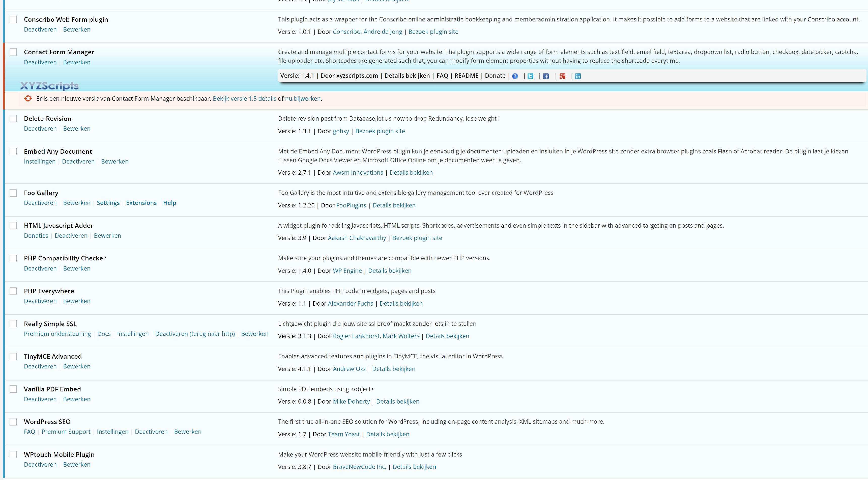Open the Facebook icon in Contact Form Manager row
The image size is (868, 480).
tap(546, 76)
